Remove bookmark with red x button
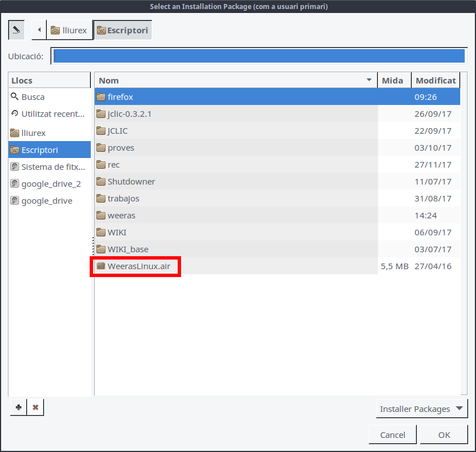Screen dimensions: 476x452 pos(36,407)
